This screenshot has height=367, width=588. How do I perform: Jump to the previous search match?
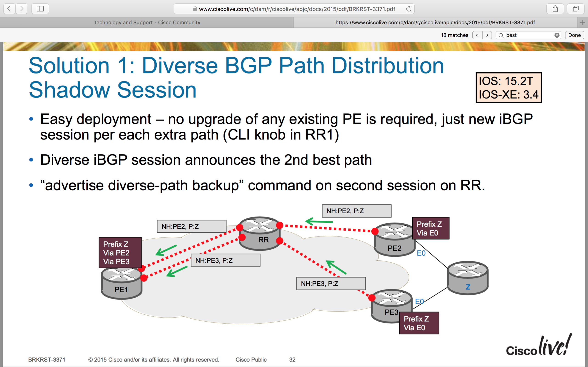[477, 35]
